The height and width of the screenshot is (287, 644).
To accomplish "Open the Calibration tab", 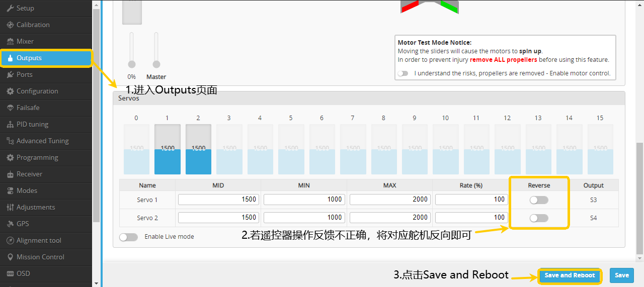I will pos(46,25).
